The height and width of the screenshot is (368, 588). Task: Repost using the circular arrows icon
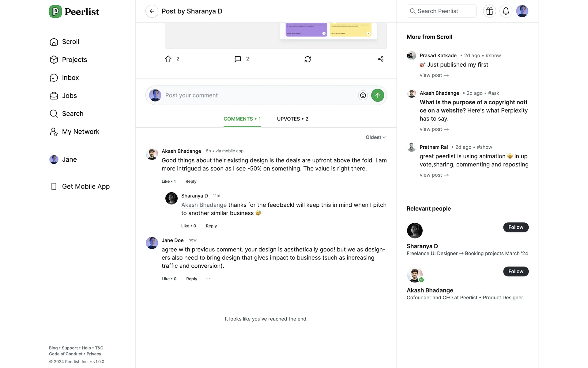click(x=307, y=59)
